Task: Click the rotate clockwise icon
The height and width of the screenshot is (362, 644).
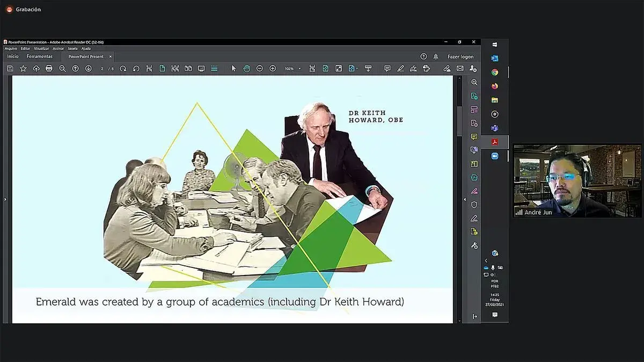Action: (x=123, y=69)
